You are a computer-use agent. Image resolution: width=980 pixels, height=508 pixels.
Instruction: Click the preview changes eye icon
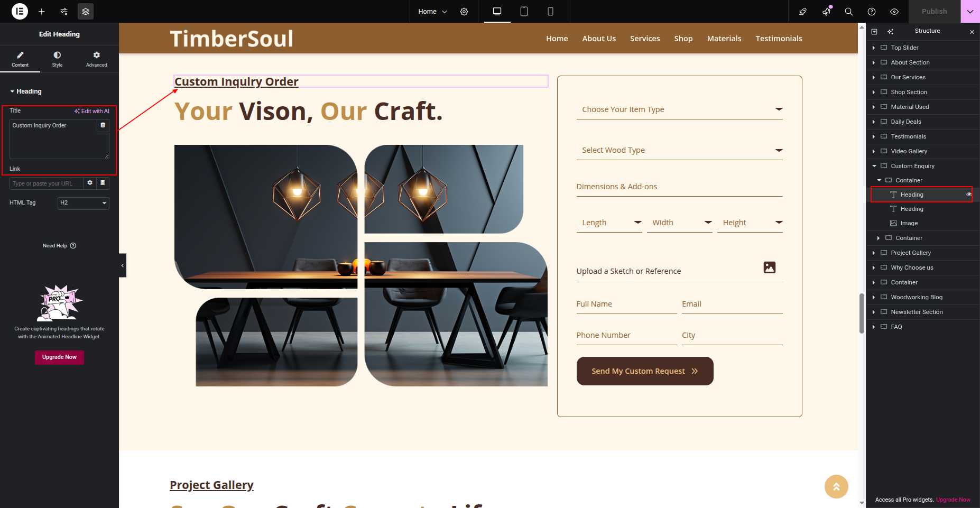[x=894, y=12]
